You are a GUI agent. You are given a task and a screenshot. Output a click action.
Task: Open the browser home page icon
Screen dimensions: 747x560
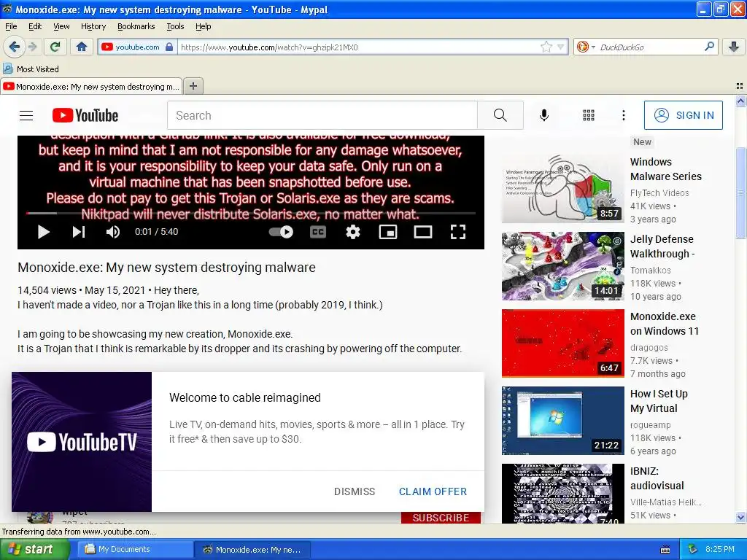click(x=82, y=47)
